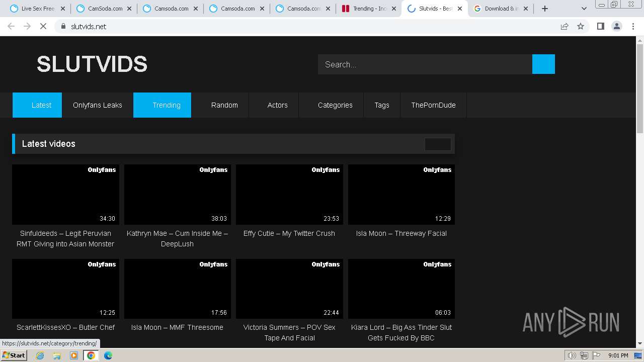Share this page icon in address bar
The image size is (644, 362).
click(x=565, y=26)
